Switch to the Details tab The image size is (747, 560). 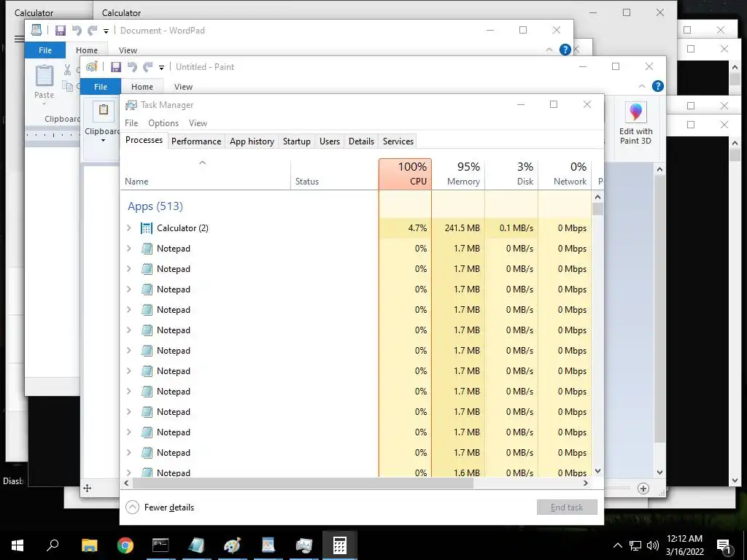361,141
